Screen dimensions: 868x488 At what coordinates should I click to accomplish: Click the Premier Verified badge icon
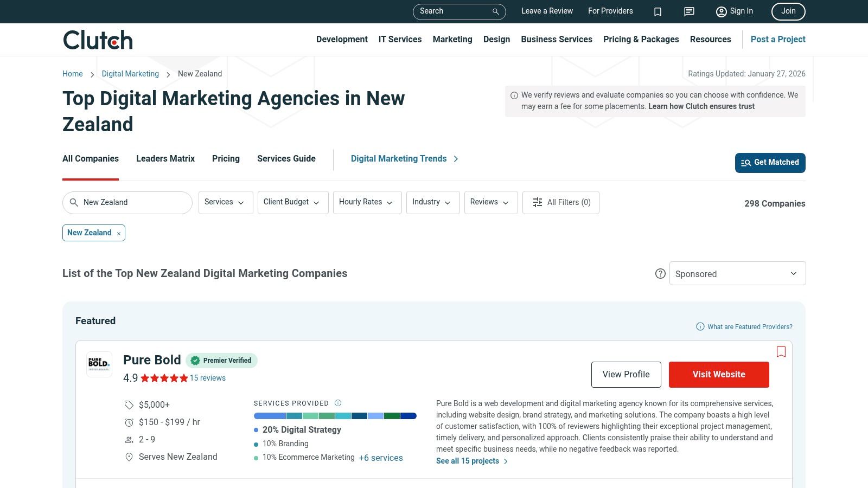point(195,360)
